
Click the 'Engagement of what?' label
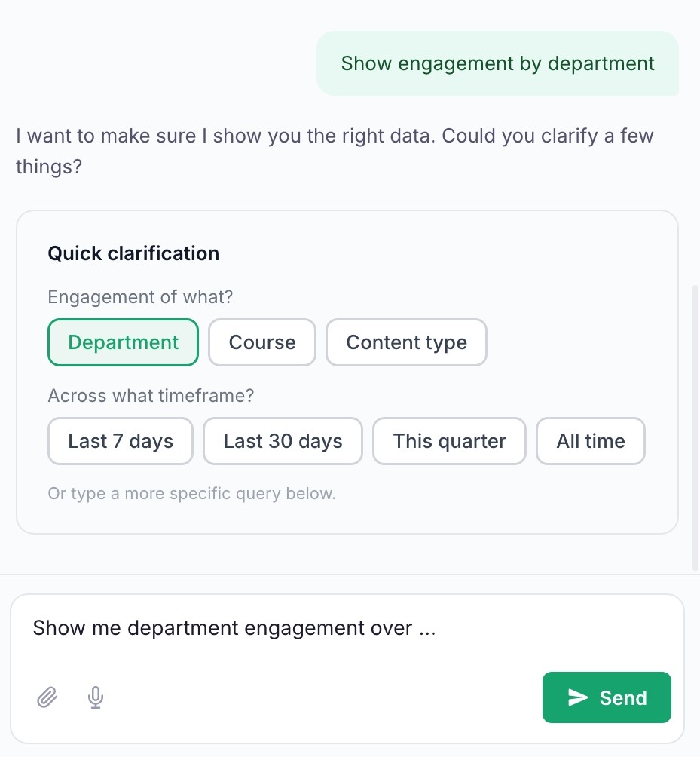click(x=140, y=297)
